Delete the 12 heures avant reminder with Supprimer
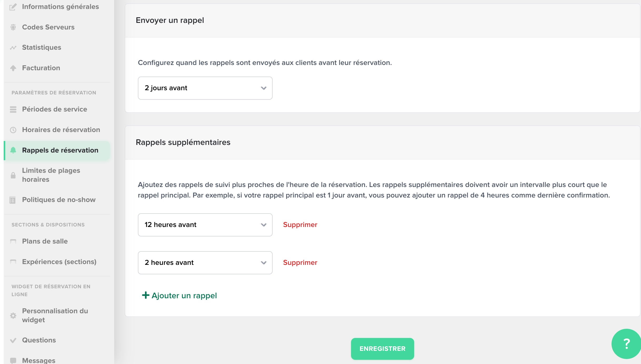The width and height of the screenshot is (641, 364). click(300, 225)
